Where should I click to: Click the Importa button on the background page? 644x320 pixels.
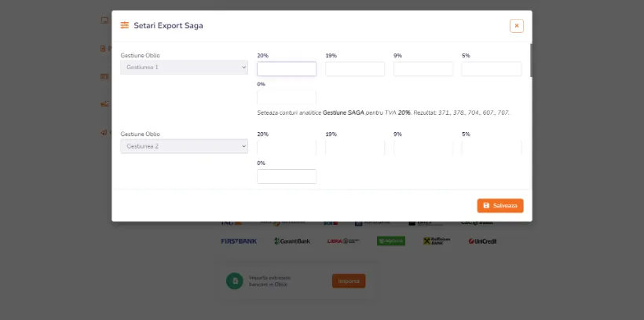tap(349, 281)
